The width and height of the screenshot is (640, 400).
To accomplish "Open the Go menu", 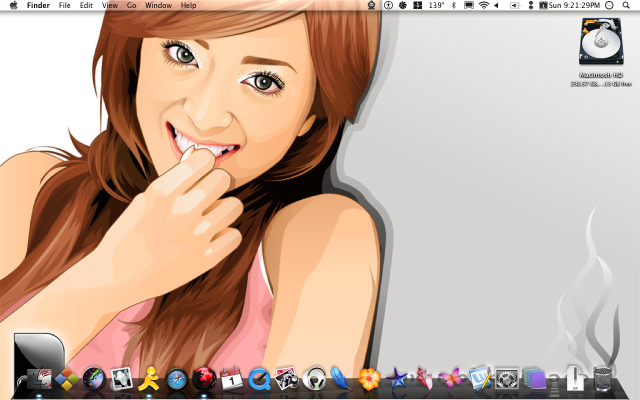I will tap(131, 6).
